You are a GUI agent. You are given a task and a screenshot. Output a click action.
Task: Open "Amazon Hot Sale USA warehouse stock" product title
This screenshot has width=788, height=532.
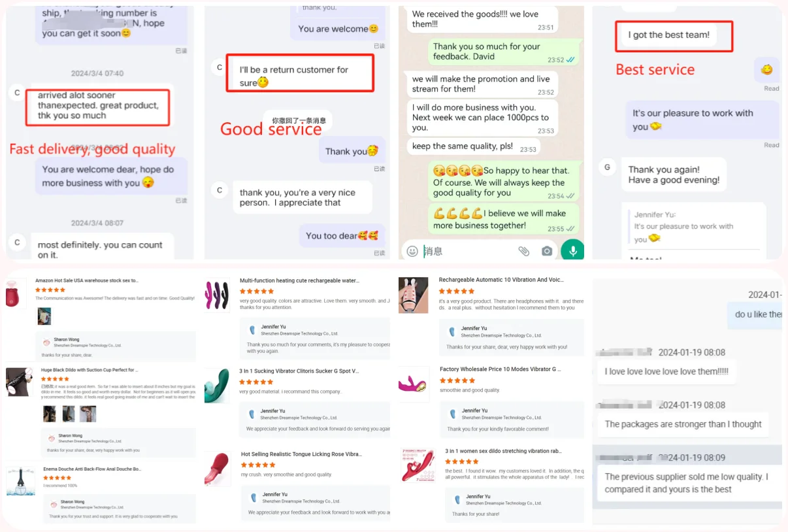click(87, 280)
